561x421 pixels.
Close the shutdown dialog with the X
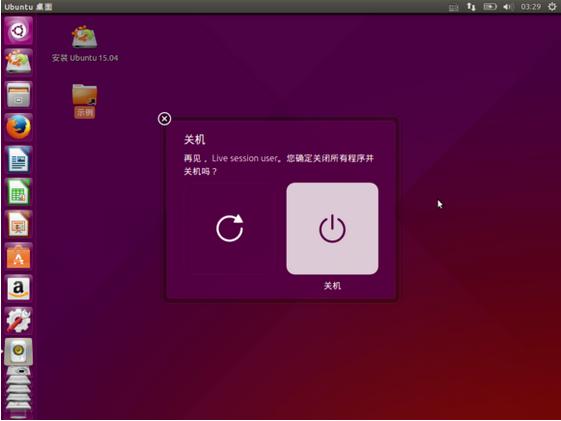[x=164, y=119]
